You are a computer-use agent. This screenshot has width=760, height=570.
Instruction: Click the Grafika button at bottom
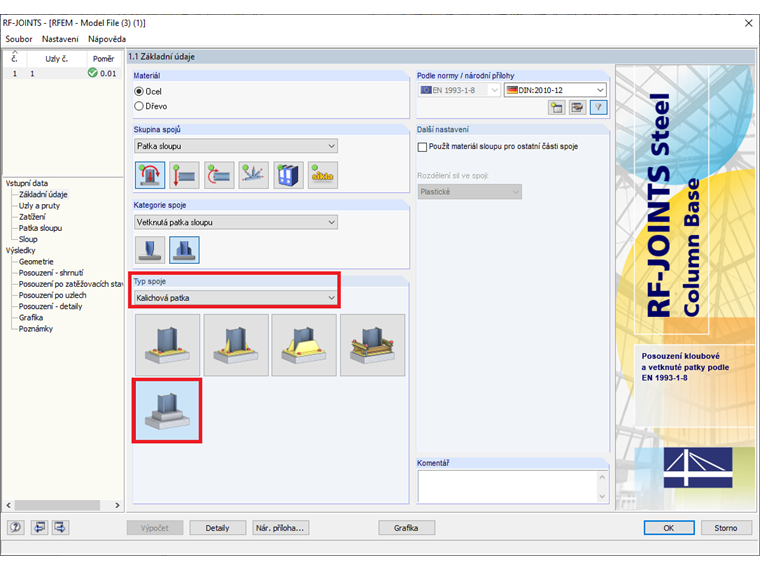(406, 528)
